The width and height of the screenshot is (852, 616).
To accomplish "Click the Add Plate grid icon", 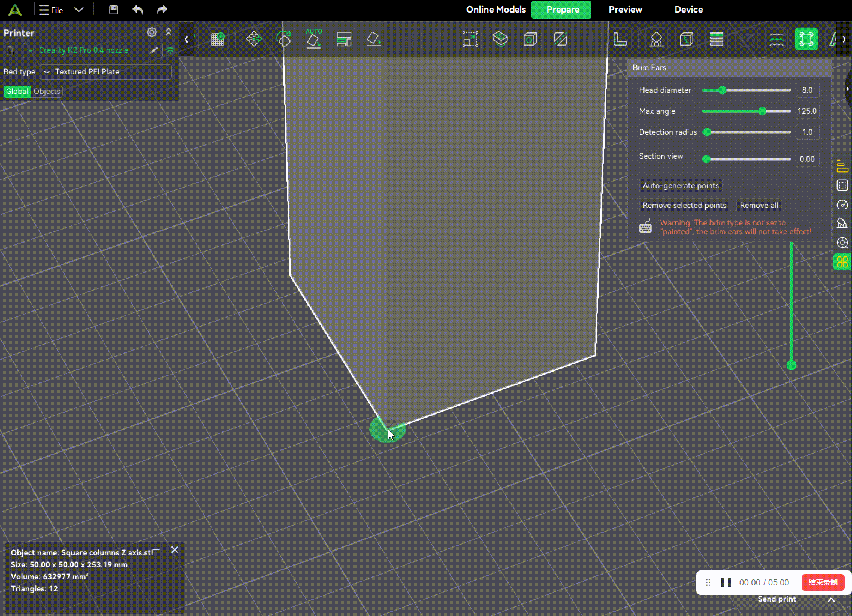I will click(x=217, y=40).
